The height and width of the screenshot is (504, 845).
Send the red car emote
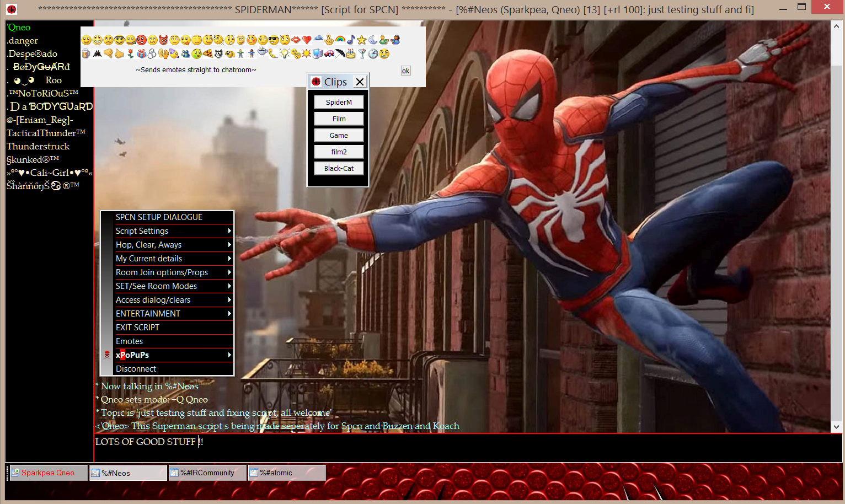(329, 53)
